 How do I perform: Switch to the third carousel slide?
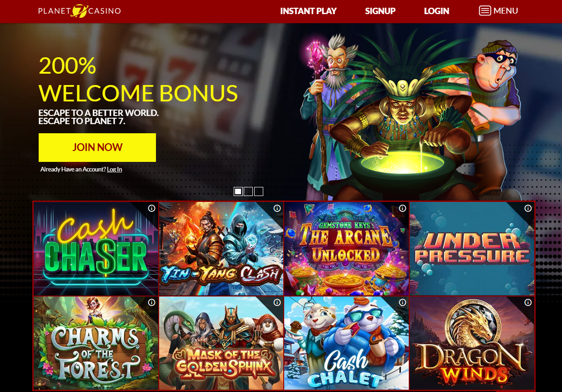(x=259, y=191)
